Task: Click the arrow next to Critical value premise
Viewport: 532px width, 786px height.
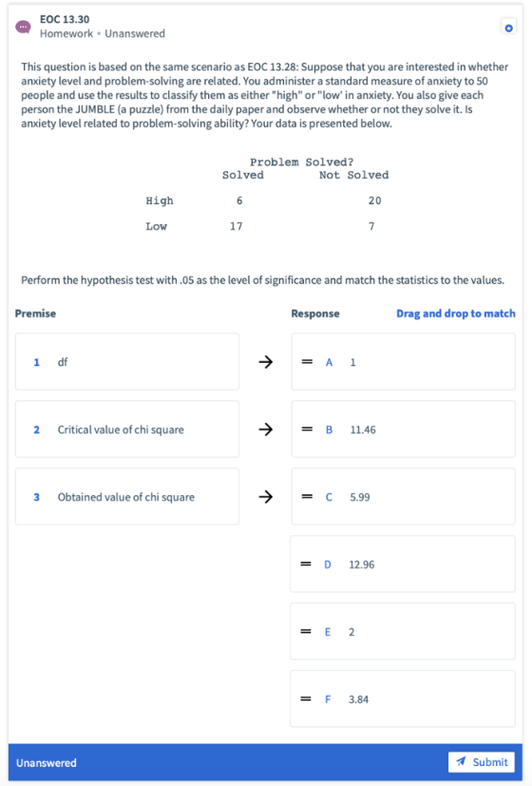Action: (x=265, y=430)
